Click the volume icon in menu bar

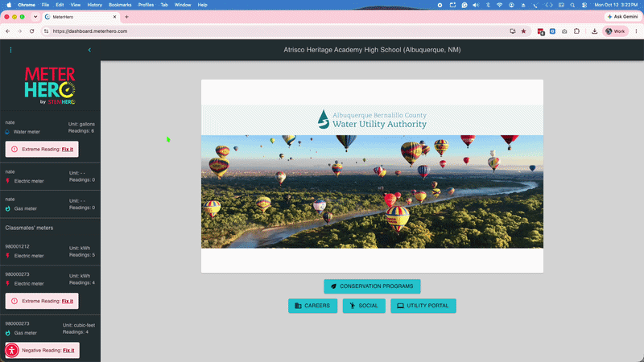point(476,5)
